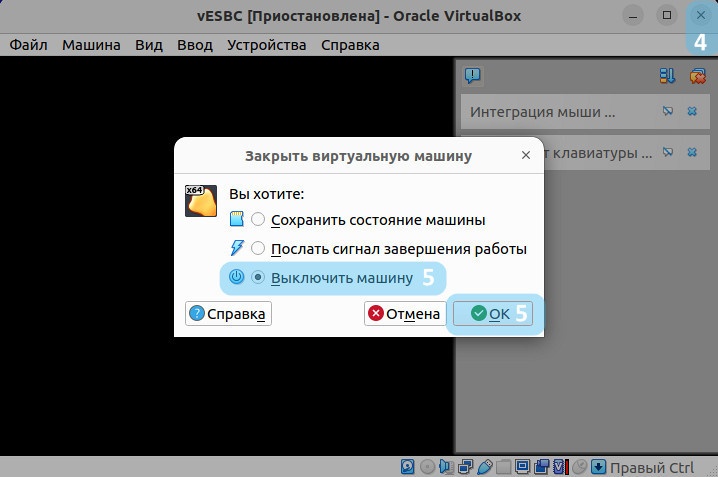Open the Вид menu
718x477 pixels.
click(x=149, y=45)
